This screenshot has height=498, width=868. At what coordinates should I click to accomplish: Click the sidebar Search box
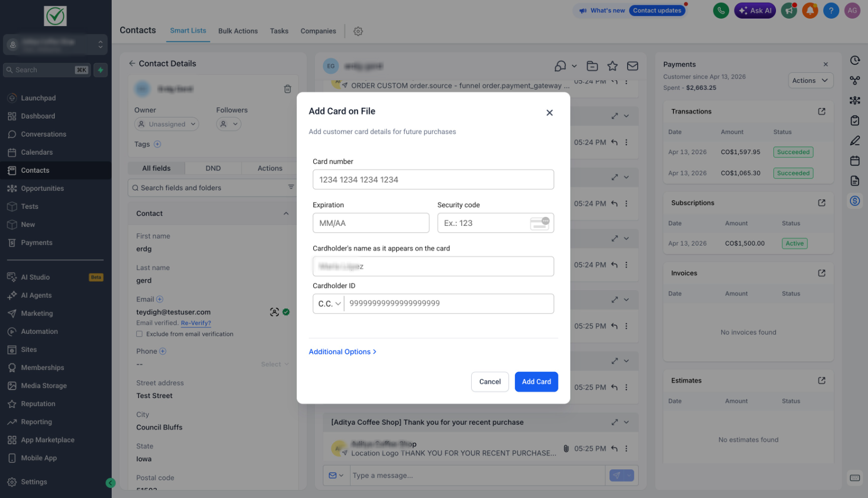pyautogui.click(x=47, y=70)
